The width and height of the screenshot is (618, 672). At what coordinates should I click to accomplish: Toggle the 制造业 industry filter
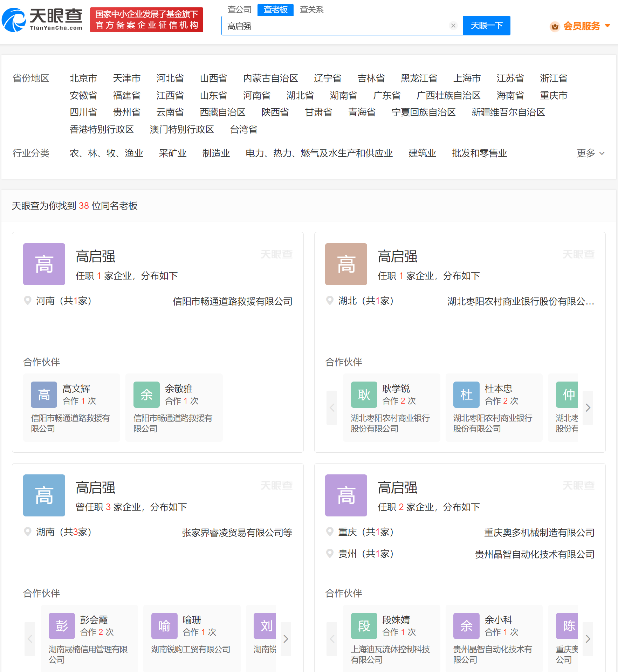(216, 153)
